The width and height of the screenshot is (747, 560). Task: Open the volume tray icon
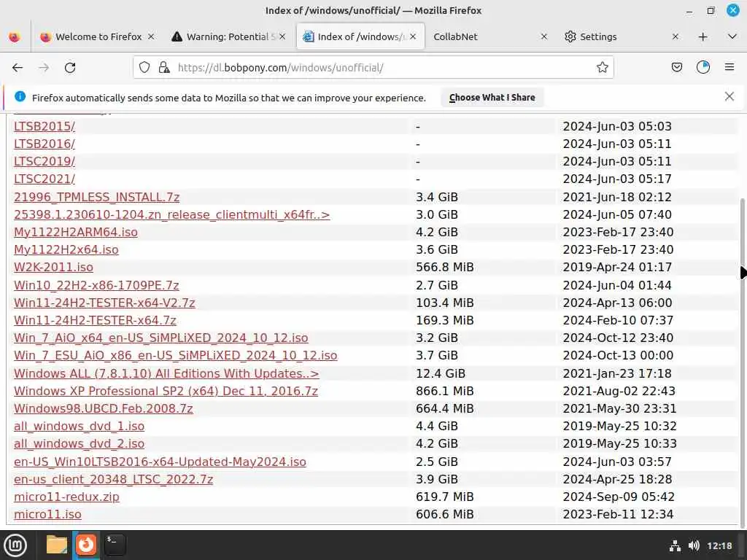[694, 545]
